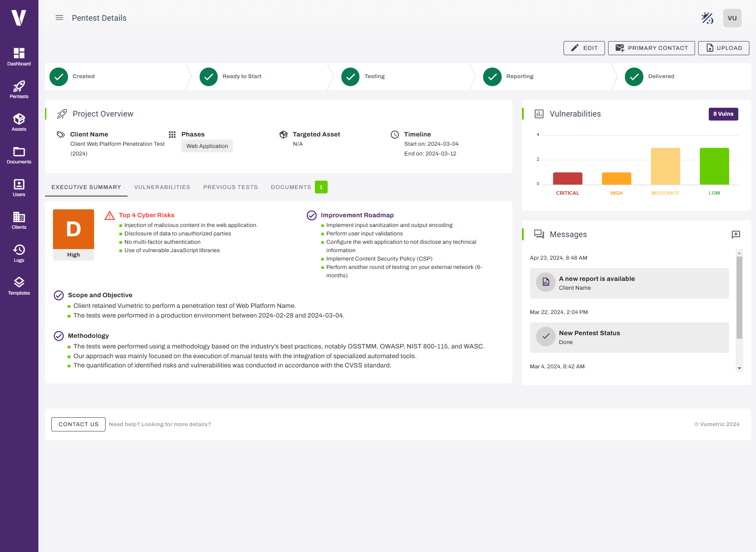
Task: View Logs using the history icon
Action: pos(19,253)
